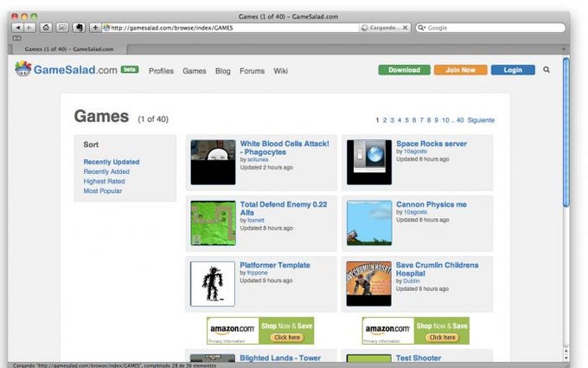This screenshot has height=368, width=588.
Task: Click the add bookmark plus button
Action: tap(95, 28)
